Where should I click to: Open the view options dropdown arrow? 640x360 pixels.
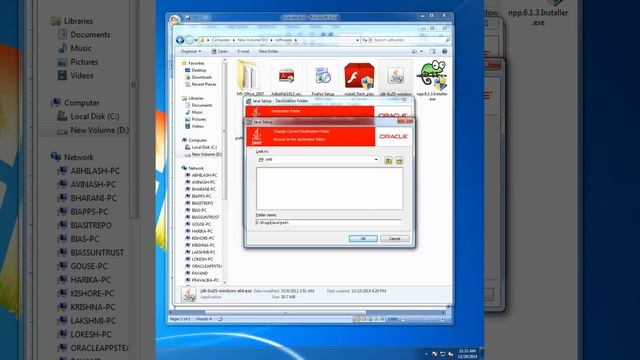[421, 51]
